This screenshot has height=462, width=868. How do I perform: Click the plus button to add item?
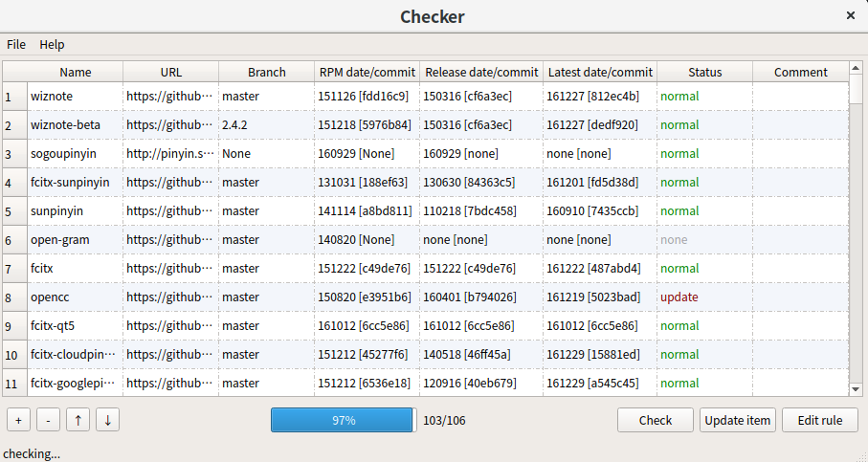(18, 420)
